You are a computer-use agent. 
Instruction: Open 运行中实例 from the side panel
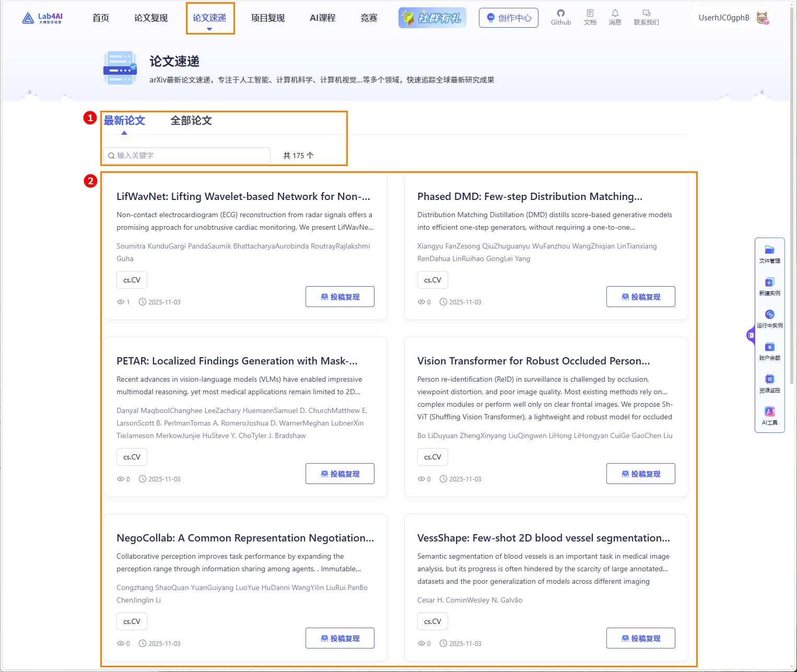click(769, 319)
